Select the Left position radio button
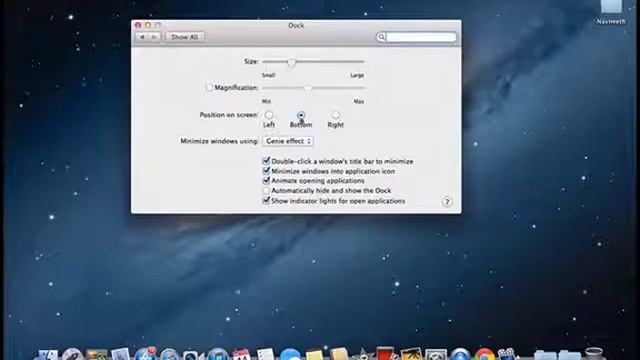The image size is (640, 360). tap(269, 115)
